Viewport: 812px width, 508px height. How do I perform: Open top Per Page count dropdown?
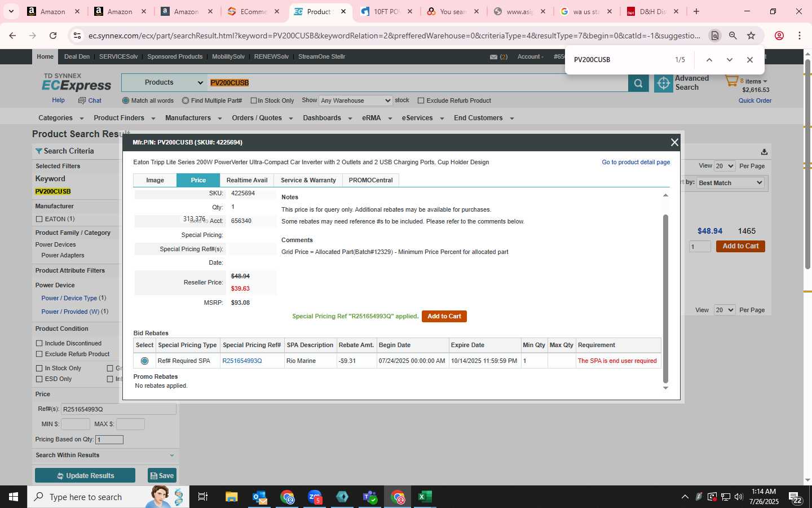point(725,166)
